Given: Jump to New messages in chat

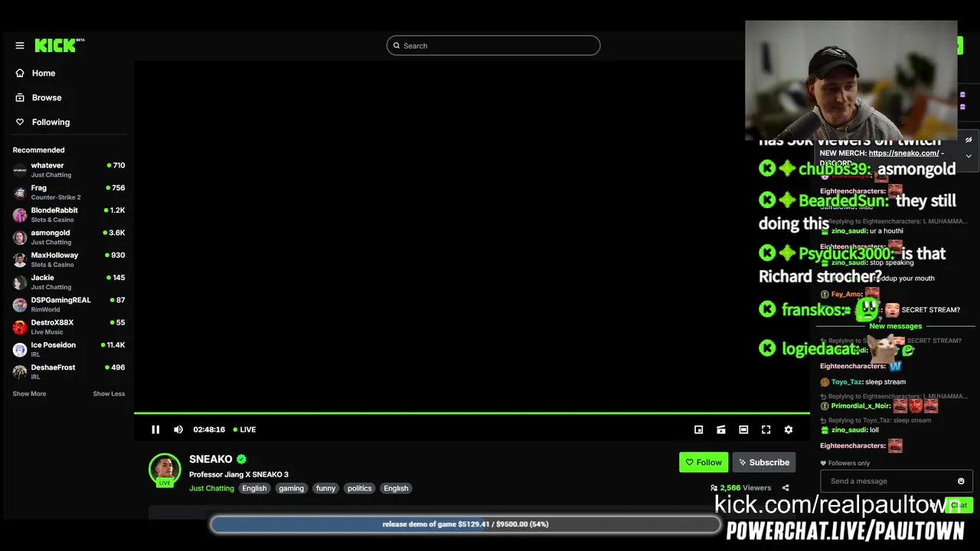Looking at the screenshot, I should [896, 326].
